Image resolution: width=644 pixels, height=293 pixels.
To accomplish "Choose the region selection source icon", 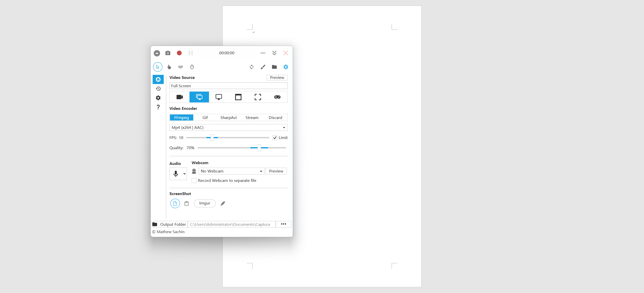I will 258,97.
